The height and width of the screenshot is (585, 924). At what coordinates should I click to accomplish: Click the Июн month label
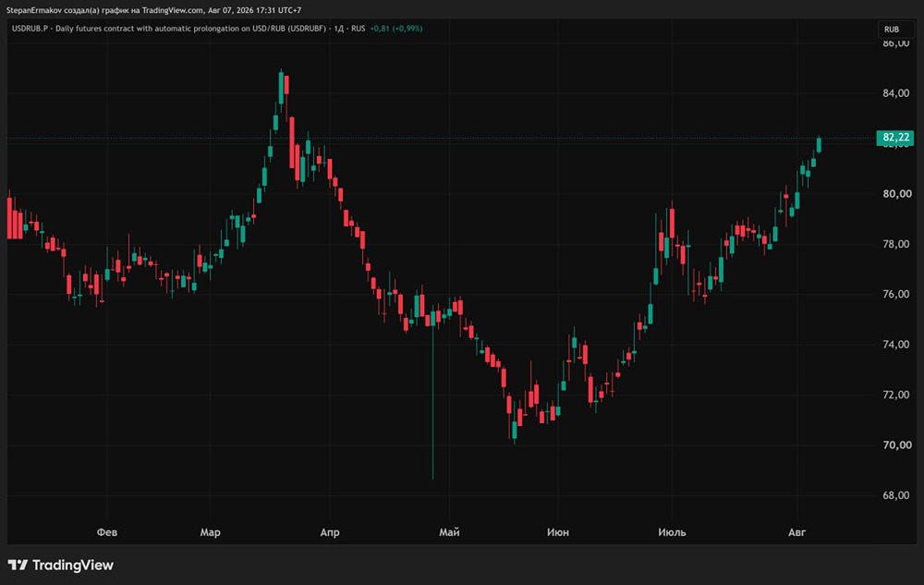(x=557, y=532)
